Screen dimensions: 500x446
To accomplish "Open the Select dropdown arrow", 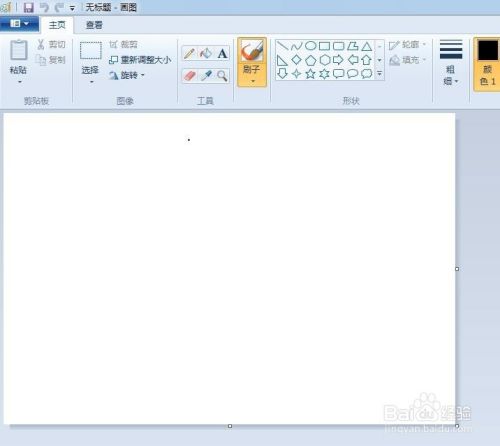I will pos(91,82).
